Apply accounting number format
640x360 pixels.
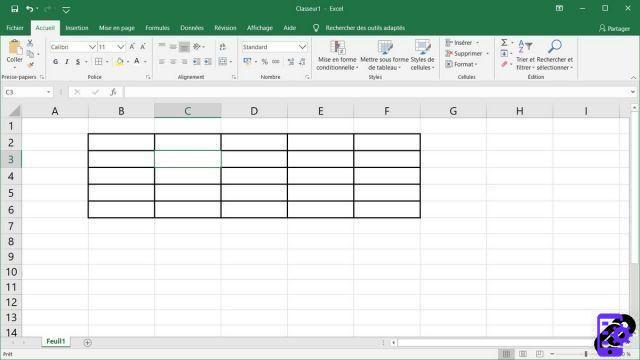(x=247, y=62)
